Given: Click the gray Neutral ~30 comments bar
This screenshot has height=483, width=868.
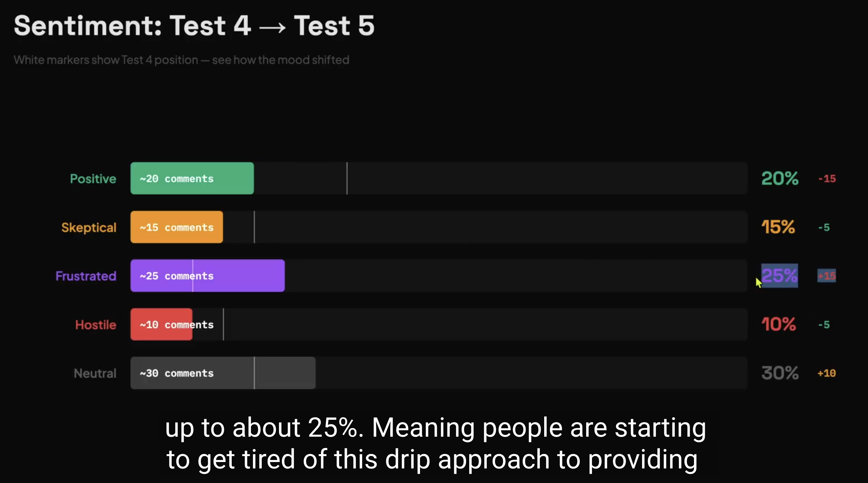Looking at the screenshot, I should coord(223,373).
